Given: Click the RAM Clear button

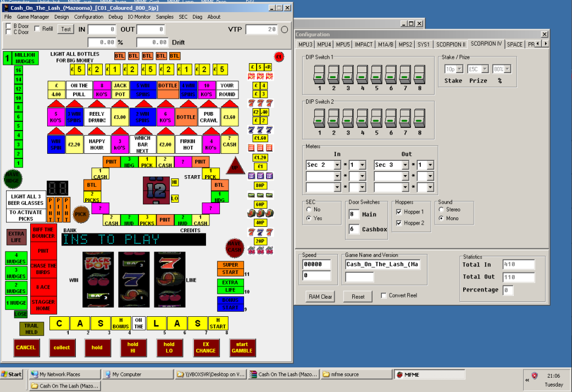Looking at the screenshot, I should [x=320, y=296].
